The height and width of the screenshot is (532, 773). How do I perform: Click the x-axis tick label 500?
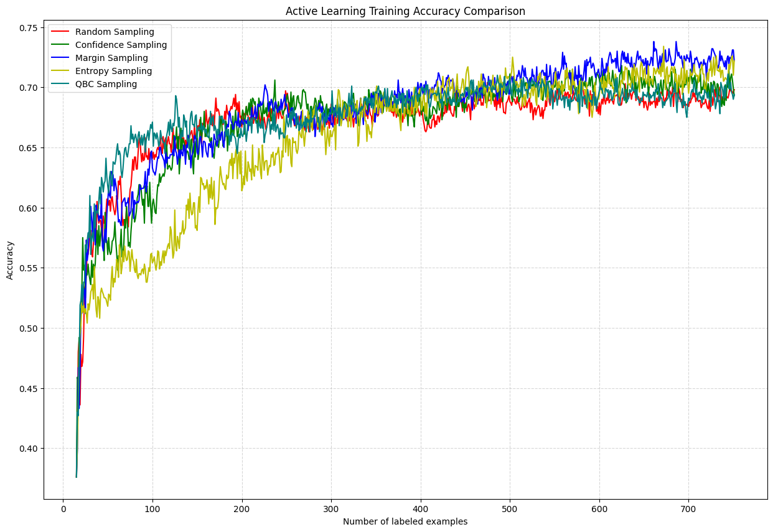[x=510, y=508]
